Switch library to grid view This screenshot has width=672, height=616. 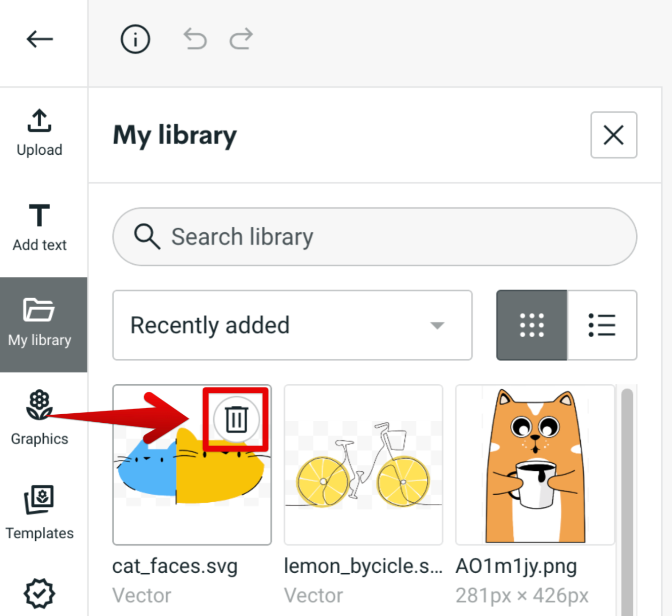tap(531, 325)
